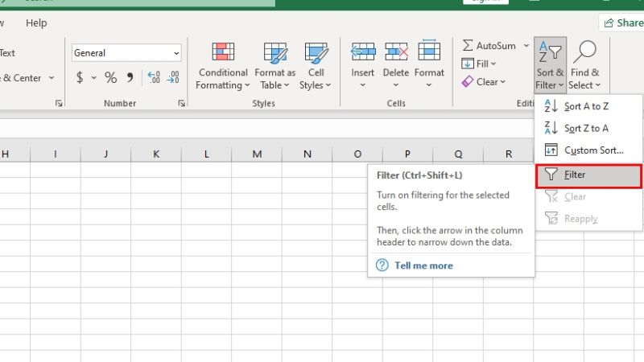644x362 pixels.
Task: Expand the AutoSum dropdown arrow
Action: pyautogui.click(x=526, y=46)
